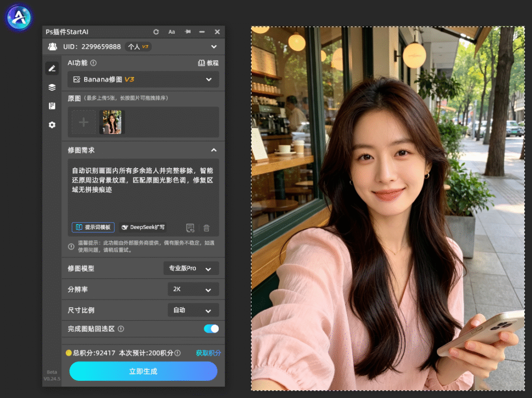Image resolution: width=532 pixels, height=398 pixels.
Task: Open the 尺寸比例 自动 dropdown
Action: tap(193, 310)
